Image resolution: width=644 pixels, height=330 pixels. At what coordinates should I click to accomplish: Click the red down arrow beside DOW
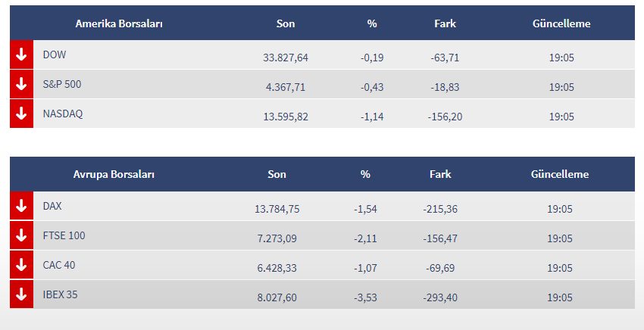click(21, 54)
